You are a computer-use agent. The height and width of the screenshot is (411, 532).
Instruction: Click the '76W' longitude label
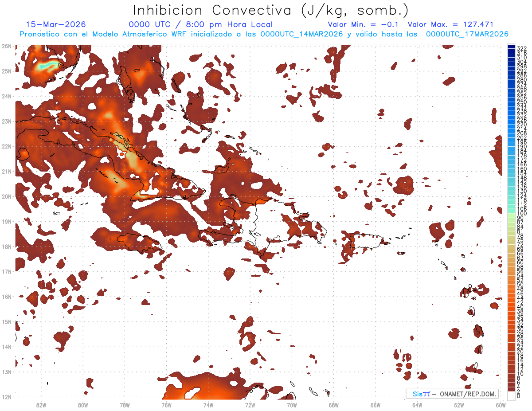pyautogui.click(x=166, y=405)
